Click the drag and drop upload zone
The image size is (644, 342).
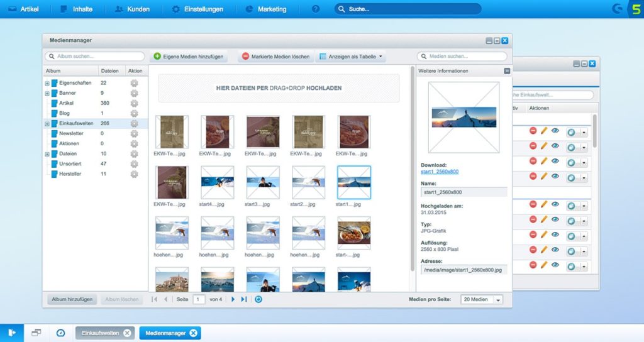pyautogui.click(x=279, y=88)
